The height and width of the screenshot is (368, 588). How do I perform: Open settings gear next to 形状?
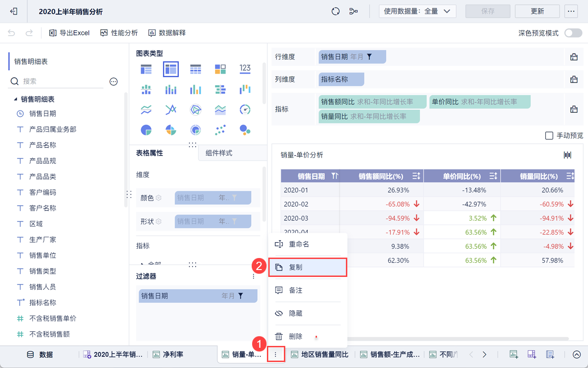coord(158,221)
